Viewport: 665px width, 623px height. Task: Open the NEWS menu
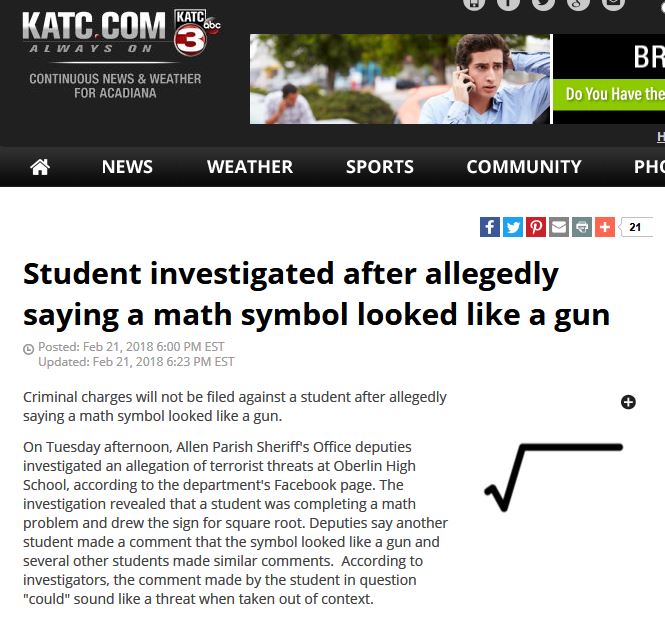coord(127,167)
